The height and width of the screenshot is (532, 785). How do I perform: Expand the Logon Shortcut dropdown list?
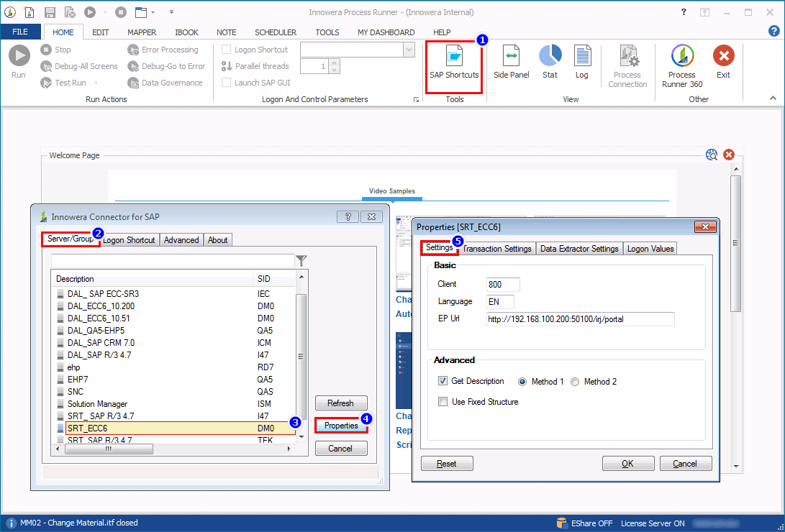tap(408, 49)
